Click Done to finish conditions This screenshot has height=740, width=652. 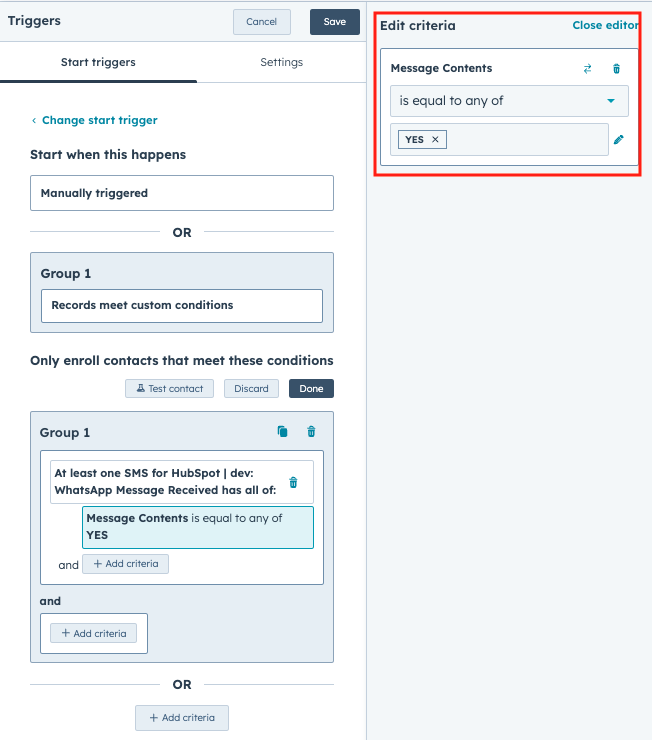tap(311, 388)
